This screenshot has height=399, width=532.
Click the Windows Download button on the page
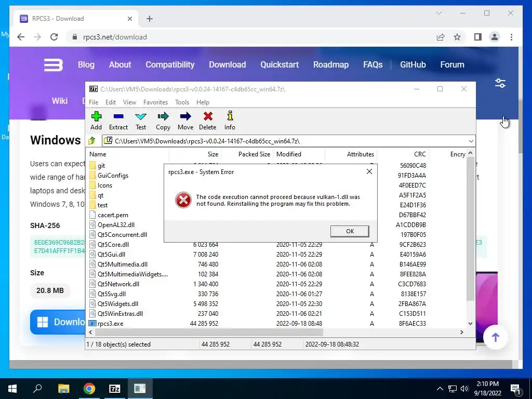pyautogui.click(x=58, y=322)
